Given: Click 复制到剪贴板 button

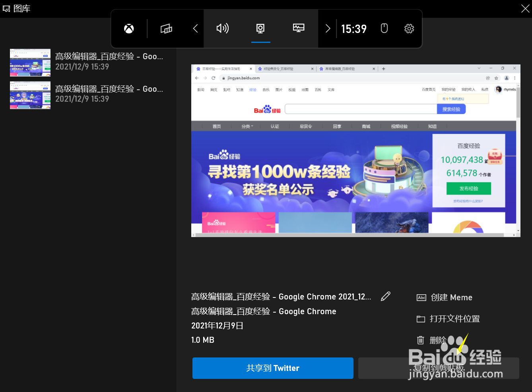Looking at the screenshot, I should tap(439, 368).
